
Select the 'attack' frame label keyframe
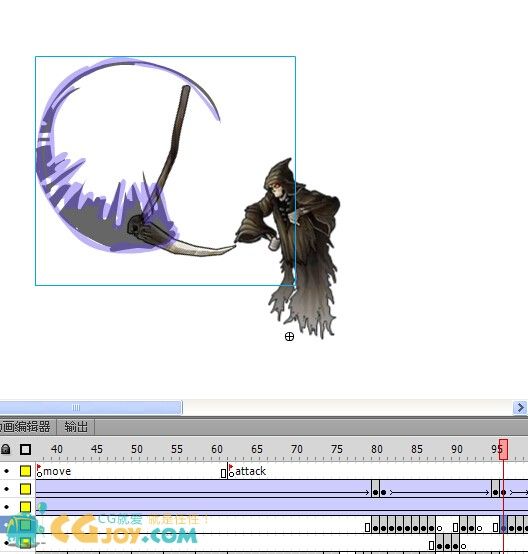pyautogui.click(x=231, y=471)
